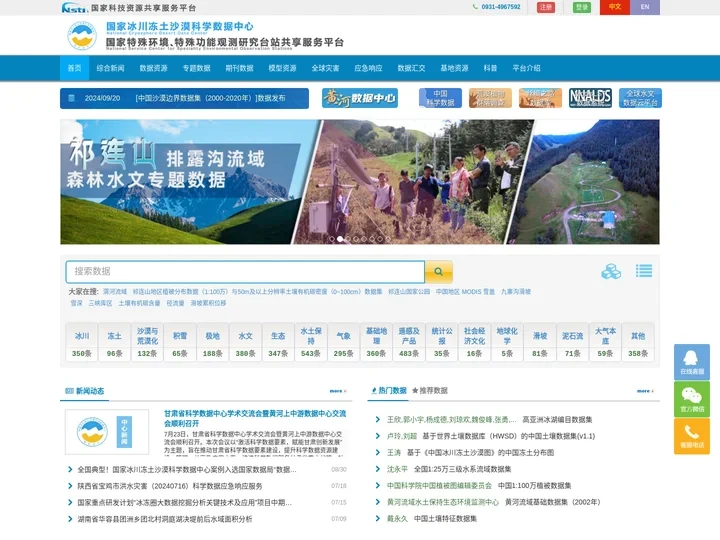Select the 推荐数据 tab
The width and height of the screenshot is (720, 540).
tap(430, 390)
